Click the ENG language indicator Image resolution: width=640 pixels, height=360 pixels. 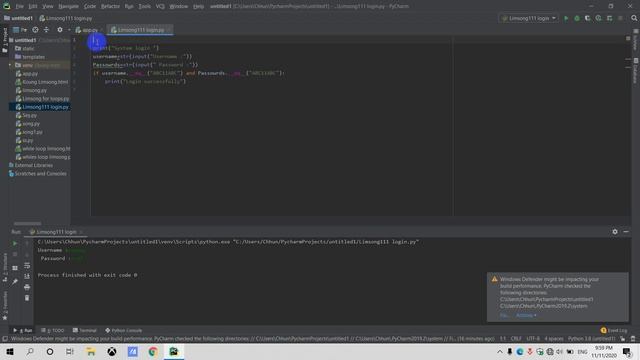pos(582,351)
